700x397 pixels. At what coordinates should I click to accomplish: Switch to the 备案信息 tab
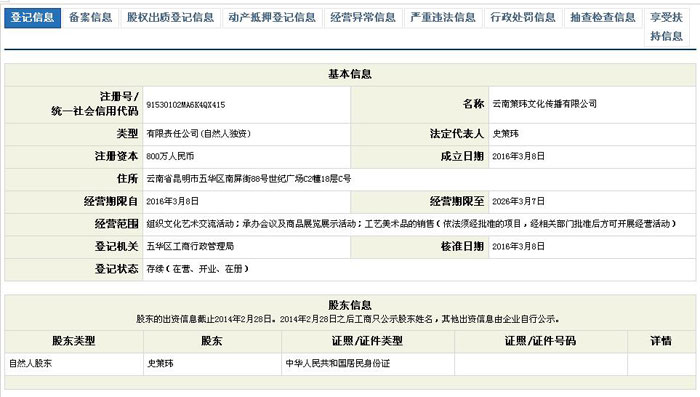[x=91, y=18]
